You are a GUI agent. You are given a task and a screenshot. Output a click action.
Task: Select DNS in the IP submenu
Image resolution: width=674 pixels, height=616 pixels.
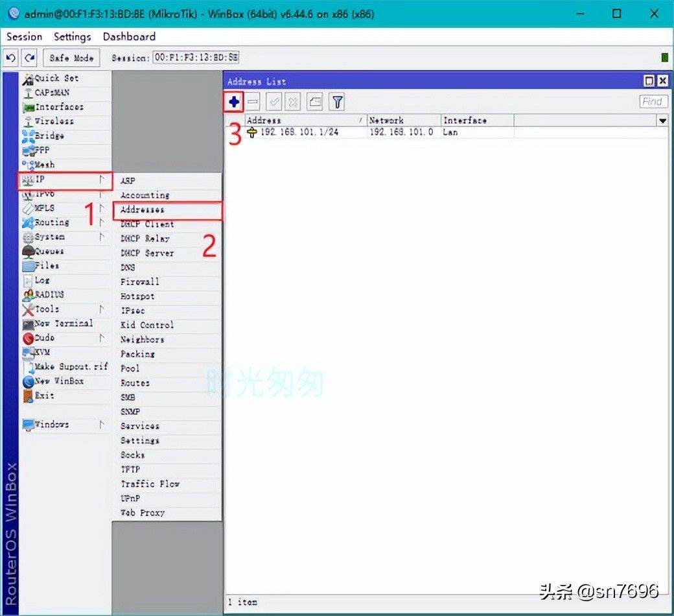tap(168, 268)
